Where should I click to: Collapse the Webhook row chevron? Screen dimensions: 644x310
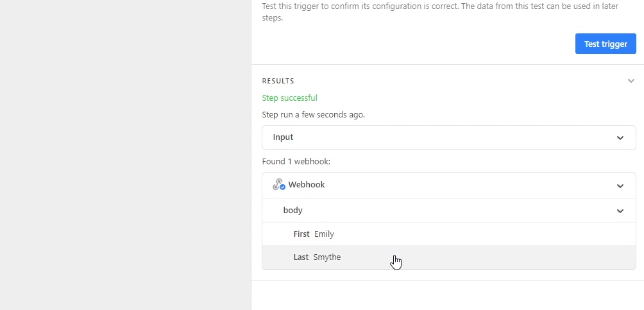click(620, 186)
